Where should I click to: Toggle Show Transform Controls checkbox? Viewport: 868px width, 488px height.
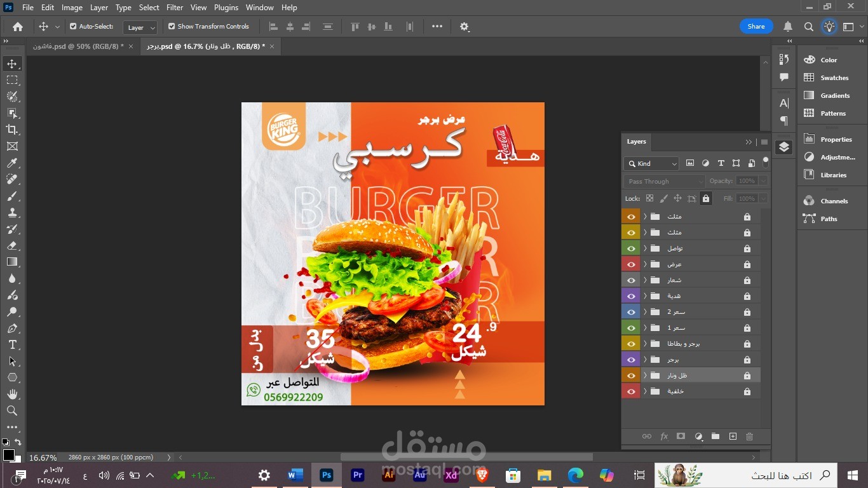tap(172, 27)
